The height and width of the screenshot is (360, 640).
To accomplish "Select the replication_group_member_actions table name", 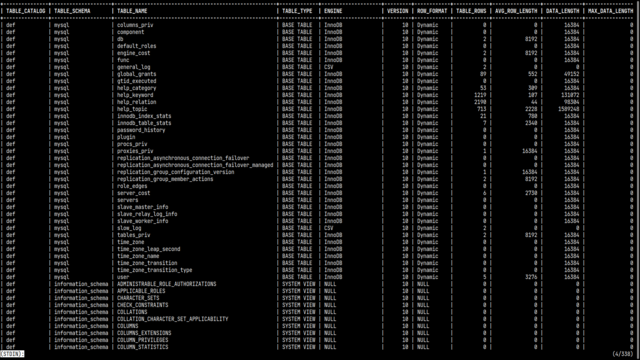I will click(165, 179).
